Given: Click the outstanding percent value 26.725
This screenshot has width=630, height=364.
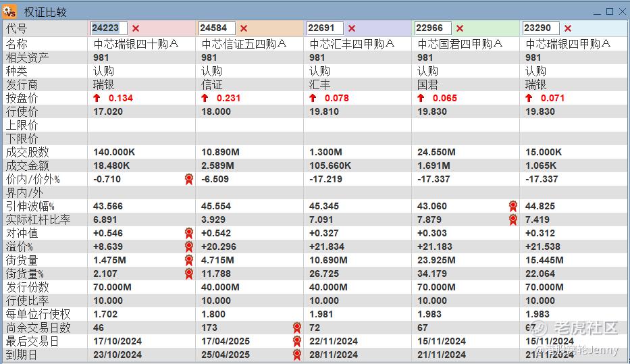Looking at the screenshot, I should point(324,274).
